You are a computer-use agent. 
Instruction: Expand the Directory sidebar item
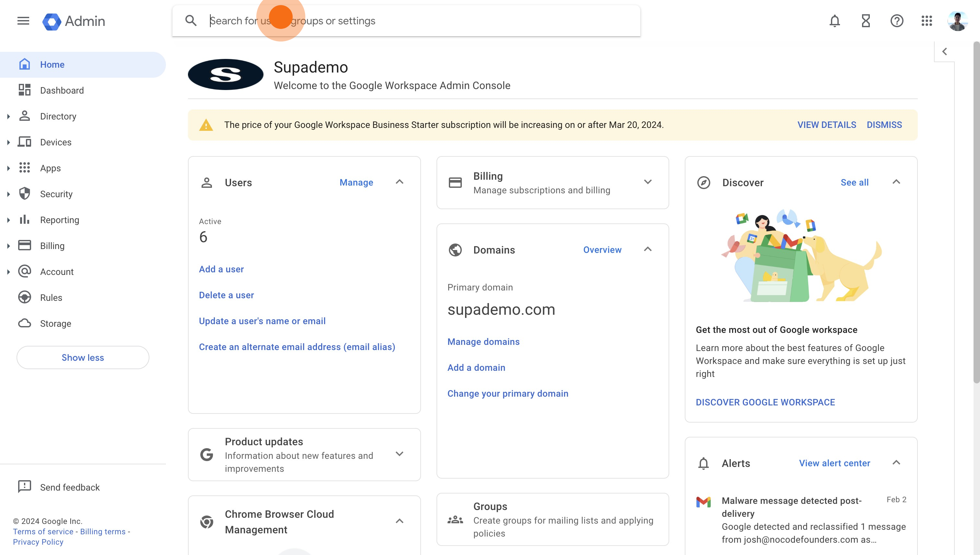(9, 116)
